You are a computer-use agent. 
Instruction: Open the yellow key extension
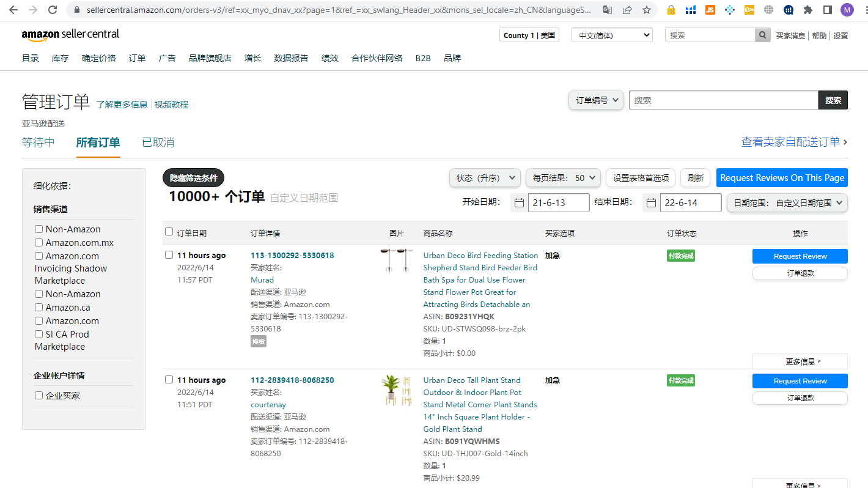click(749, 10)
